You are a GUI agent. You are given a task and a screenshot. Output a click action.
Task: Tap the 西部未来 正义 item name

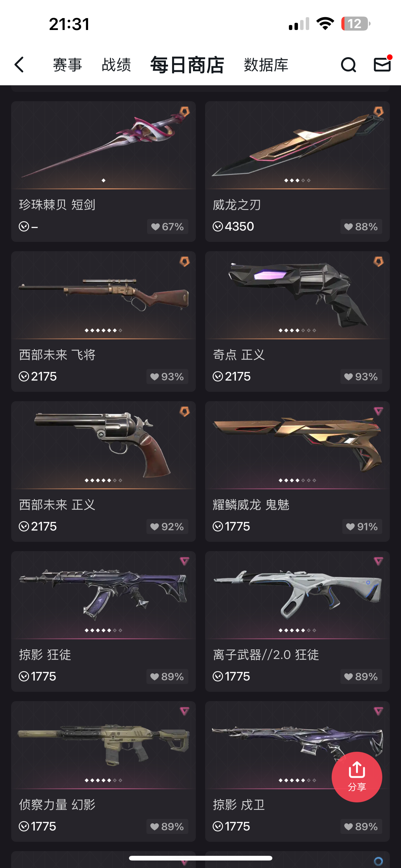tap(57, 505)
